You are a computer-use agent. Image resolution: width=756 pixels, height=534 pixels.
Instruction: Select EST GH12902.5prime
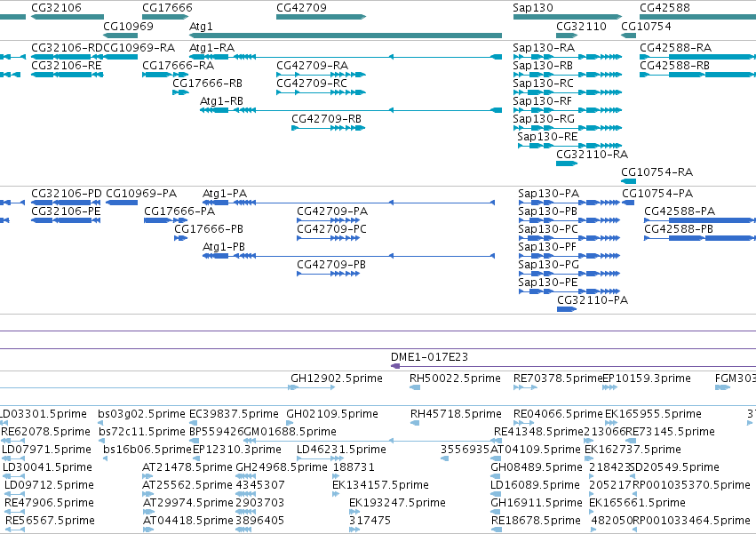coord(312,387)
